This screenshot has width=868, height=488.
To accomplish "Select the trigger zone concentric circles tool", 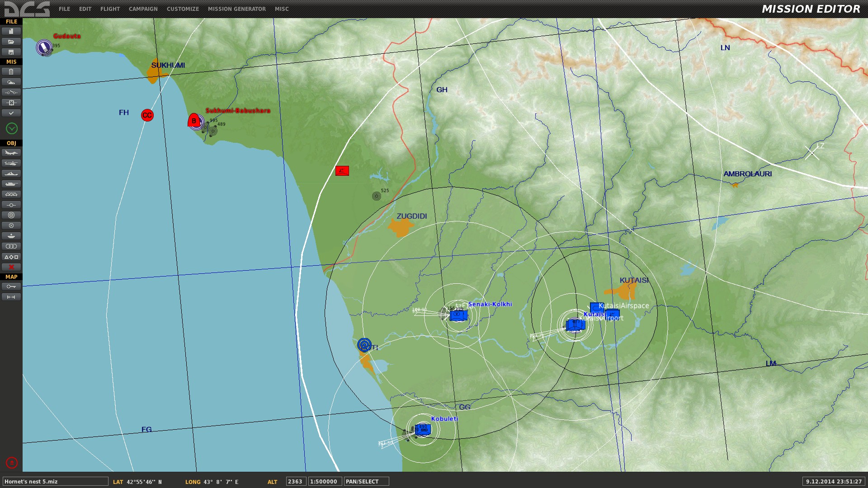I will point(11,215).
